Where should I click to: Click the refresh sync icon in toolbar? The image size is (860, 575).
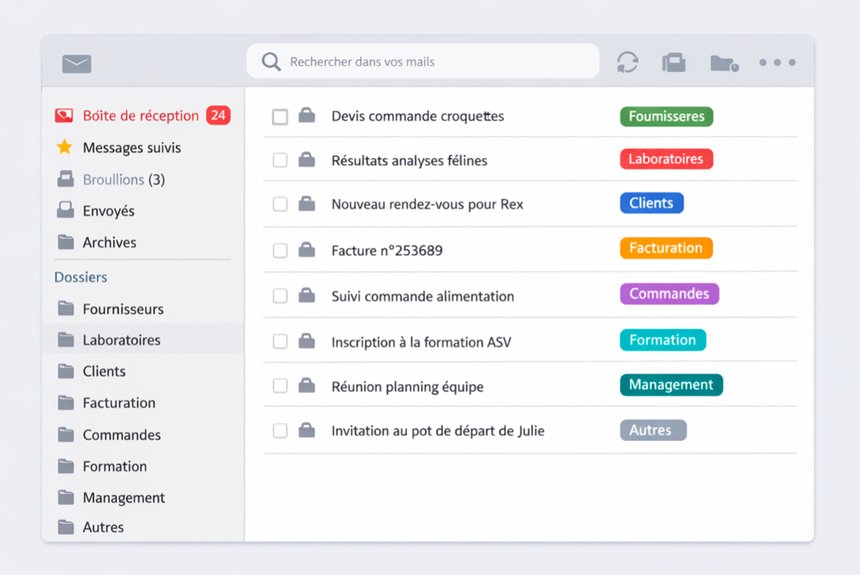[x=627, y=62]
